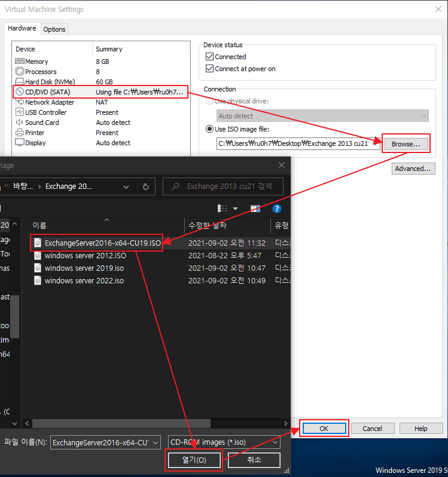Click the horizontal scrollbar in file list
This screenshot has width=448, height=477.
tap(121, 423)
